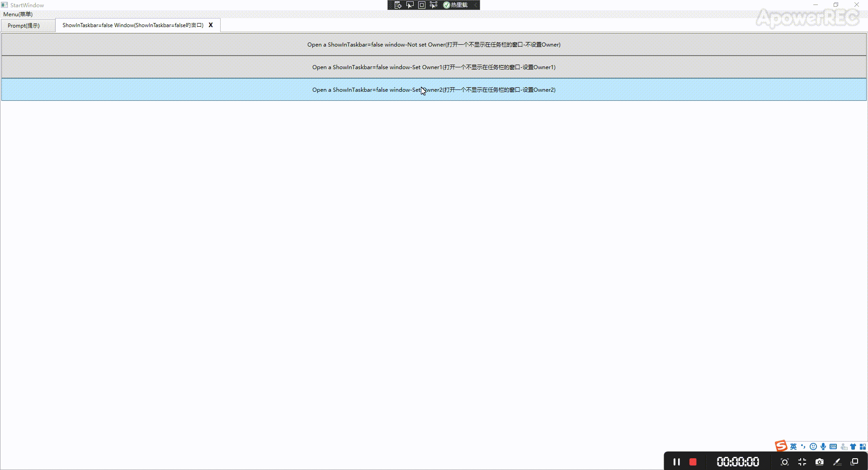Stop the recording with the red button
Viewport: 868px width, 470px height.
[693, 462]
